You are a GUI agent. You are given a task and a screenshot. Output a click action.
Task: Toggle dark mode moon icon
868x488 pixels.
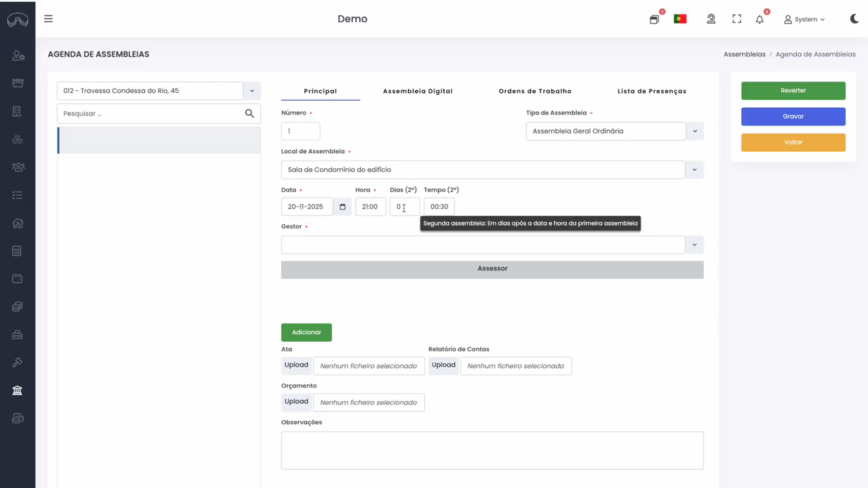(854, 19)
